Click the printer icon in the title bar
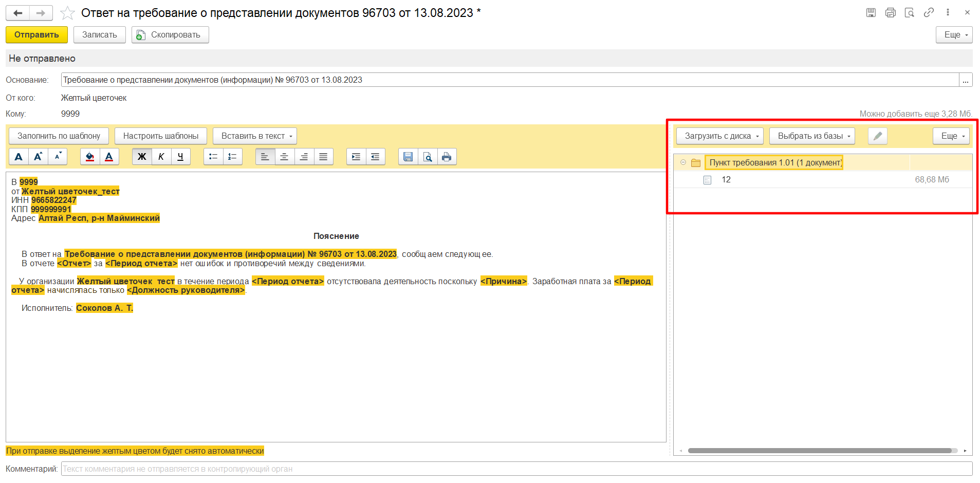Image resolution: width=980 pixels, height=483 pixels. [x=890, y=12]
